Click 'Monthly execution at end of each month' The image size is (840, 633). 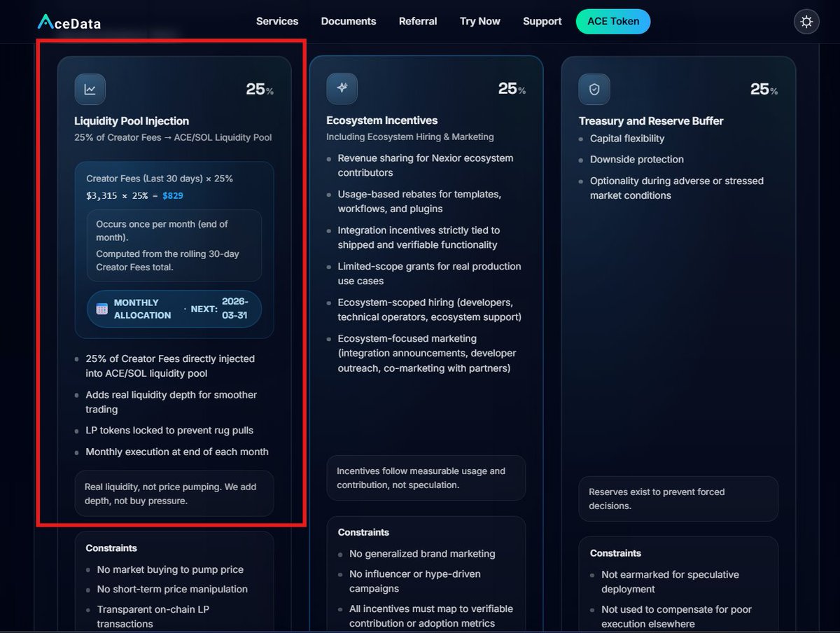pyautogui.click(x=177, y=452)
